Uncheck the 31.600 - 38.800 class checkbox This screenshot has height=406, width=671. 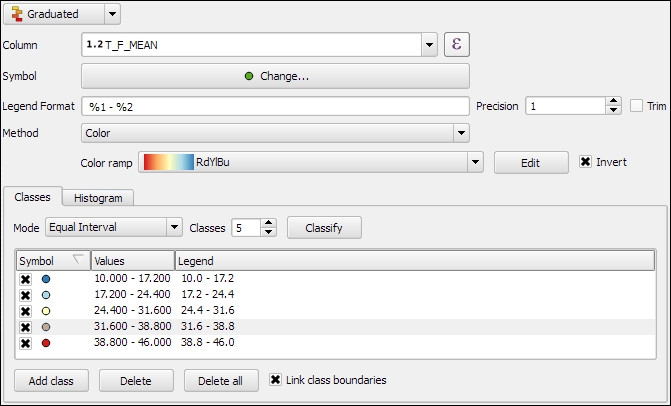coord(25,327)
